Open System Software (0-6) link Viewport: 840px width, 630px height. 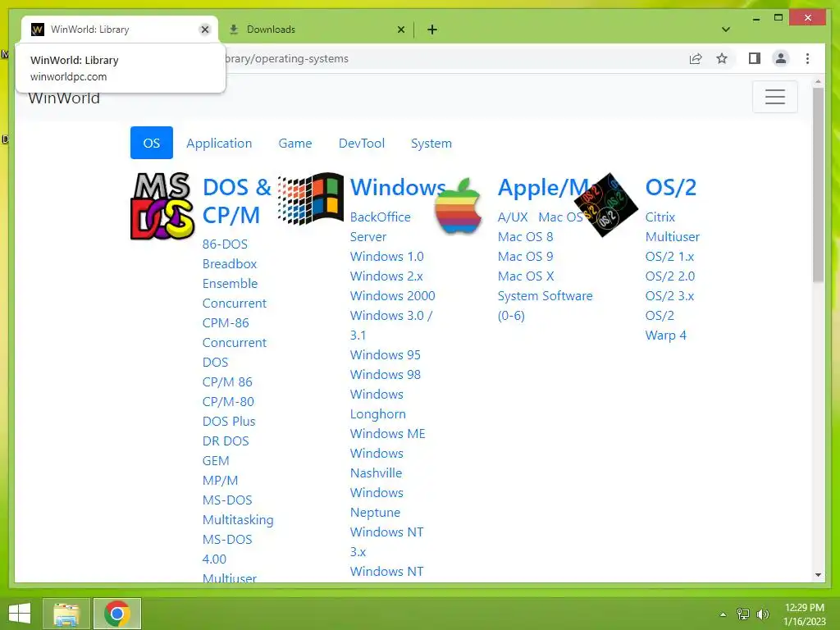tap(545, 306)
